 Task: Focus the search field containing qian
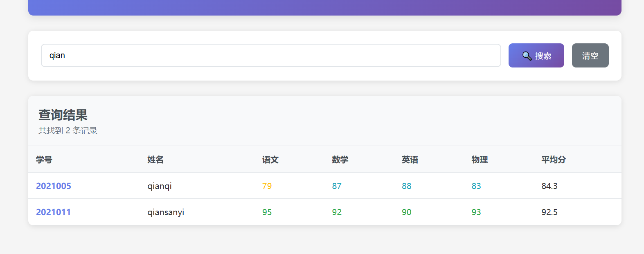point(271,55)
